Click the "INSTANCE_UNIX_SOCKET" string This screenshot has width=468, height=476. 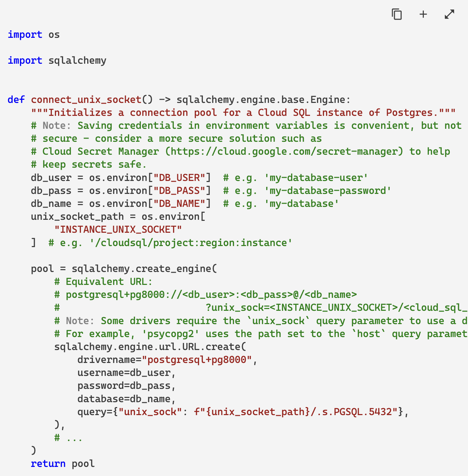118,230
